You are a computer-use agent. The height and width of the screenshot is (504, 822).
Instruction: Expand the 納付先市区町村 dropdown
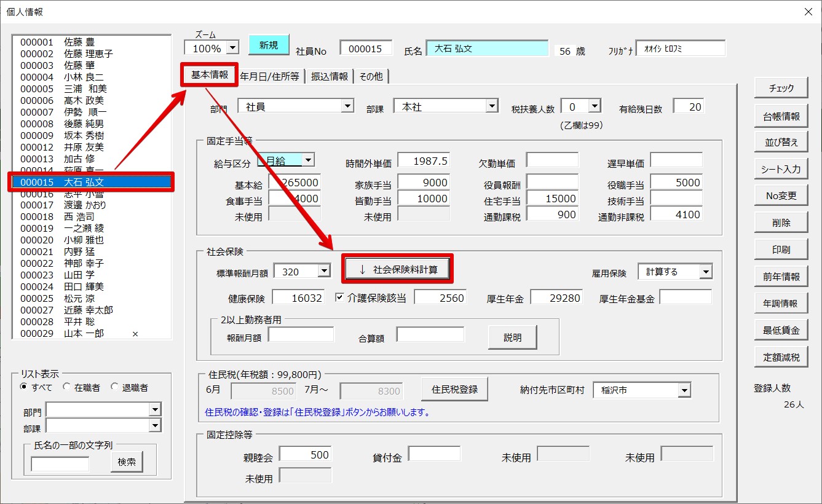pyautogui.click(x=684, y=390)
